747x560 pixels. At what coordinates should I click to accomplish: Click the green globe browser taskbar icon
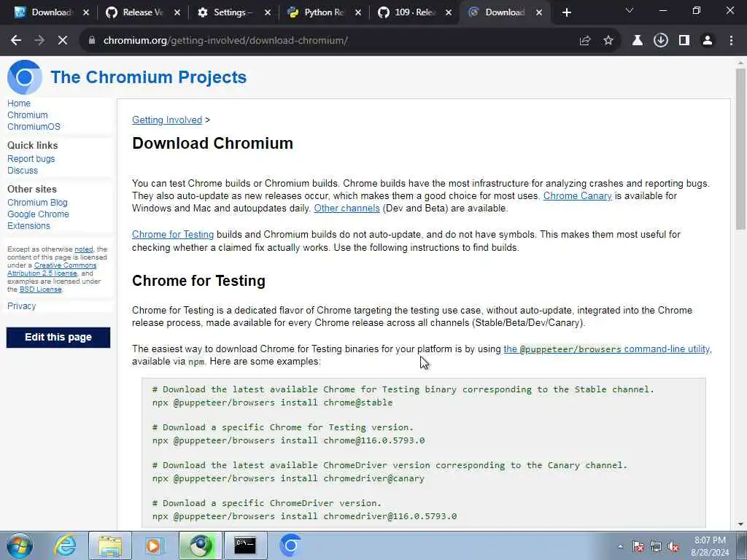[x=200, y=545]
